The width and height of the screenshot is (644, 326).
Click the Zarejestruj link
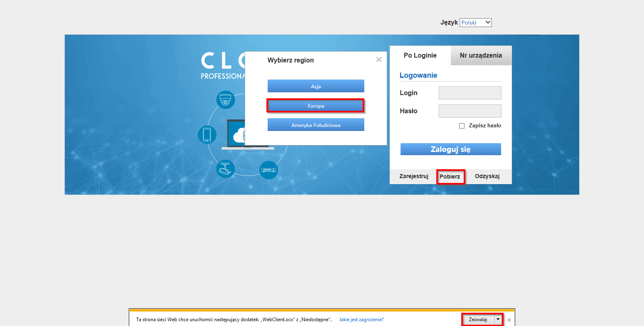click(x=414, y=176)
